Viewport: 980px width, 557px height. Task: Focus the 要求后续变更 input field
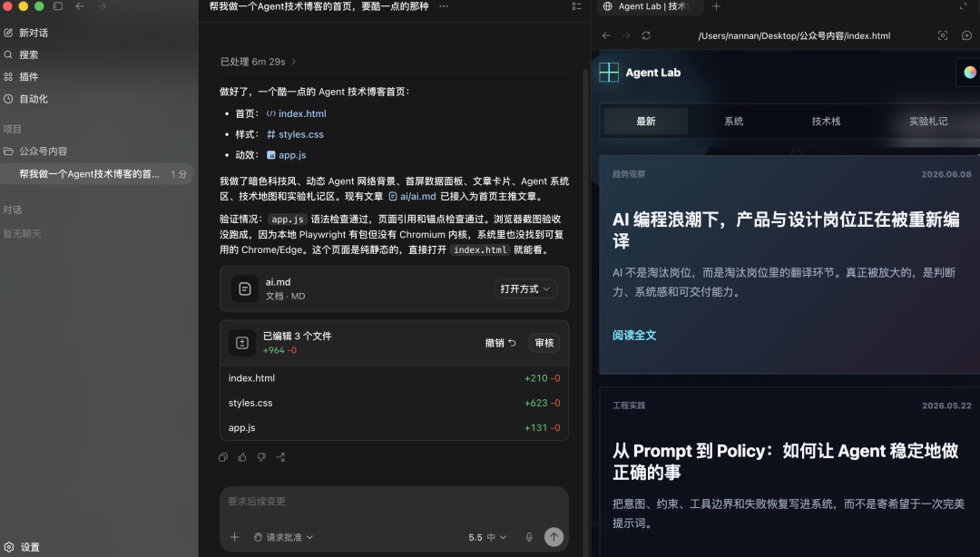click(395, 502)
